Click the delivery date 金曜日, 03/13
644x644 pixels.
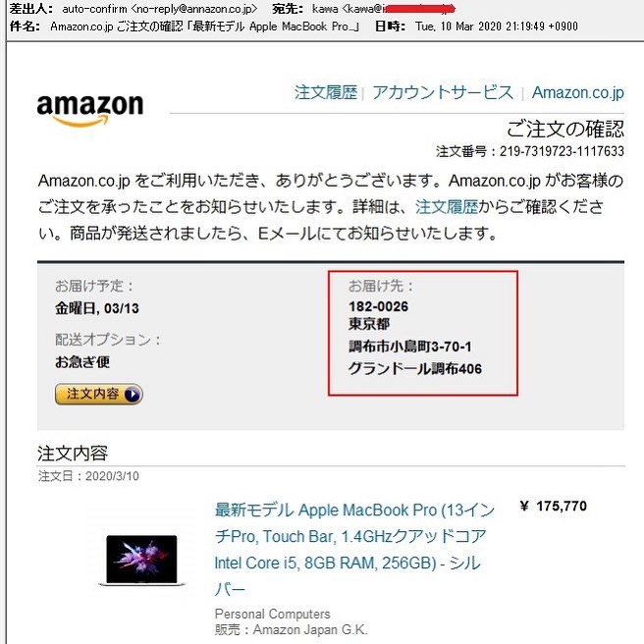pos(97,308)
